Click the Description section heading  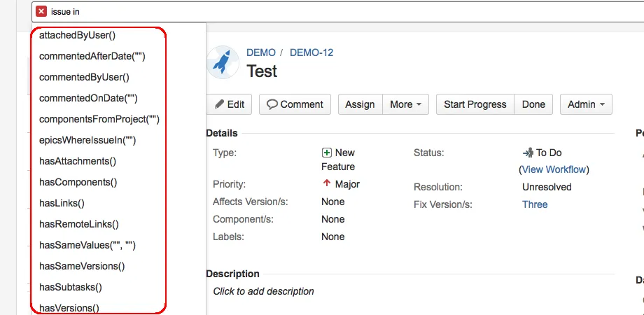point(232,274)
